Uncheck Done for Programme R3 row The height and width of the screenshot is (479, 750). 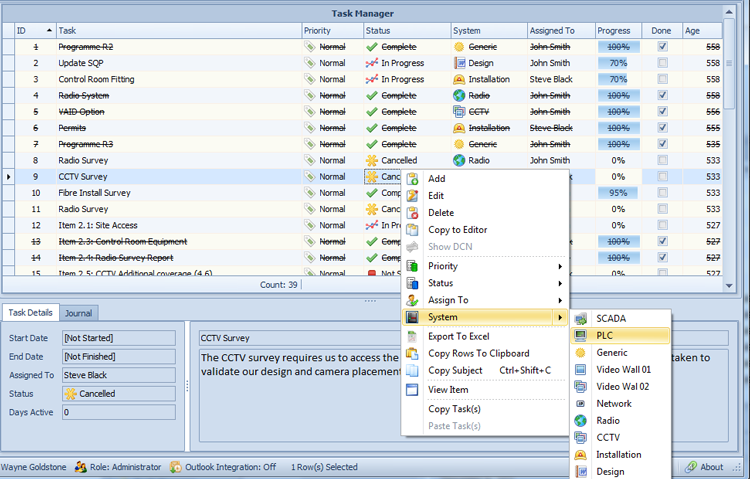(662, 144)
